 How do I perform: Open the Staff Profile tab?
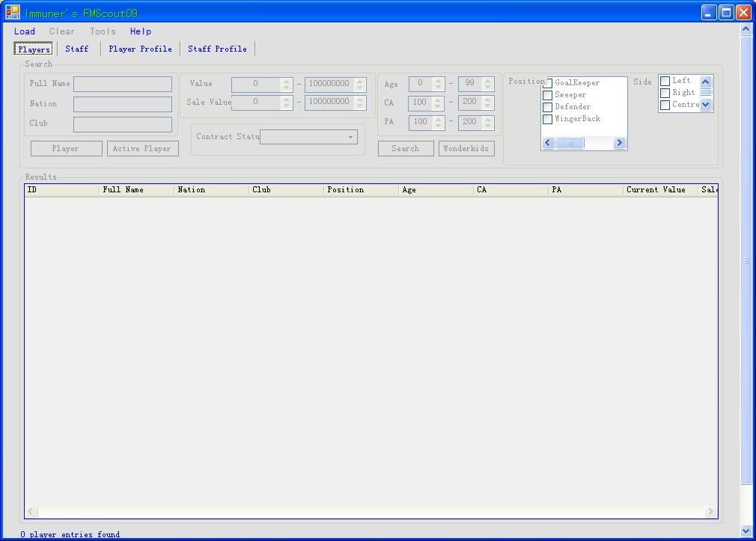pos(218,49)
